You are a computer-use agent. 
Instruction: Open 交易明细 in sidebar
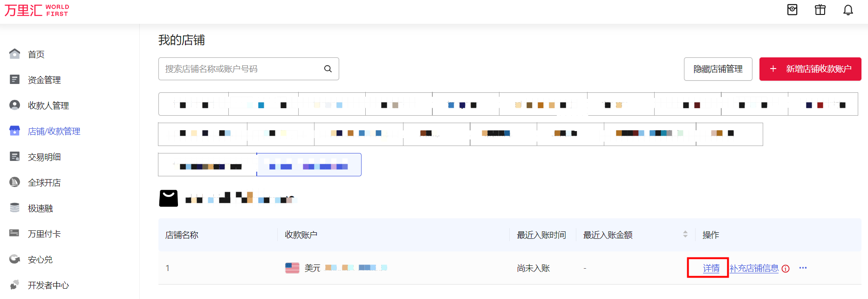click(x=44, y=157)
